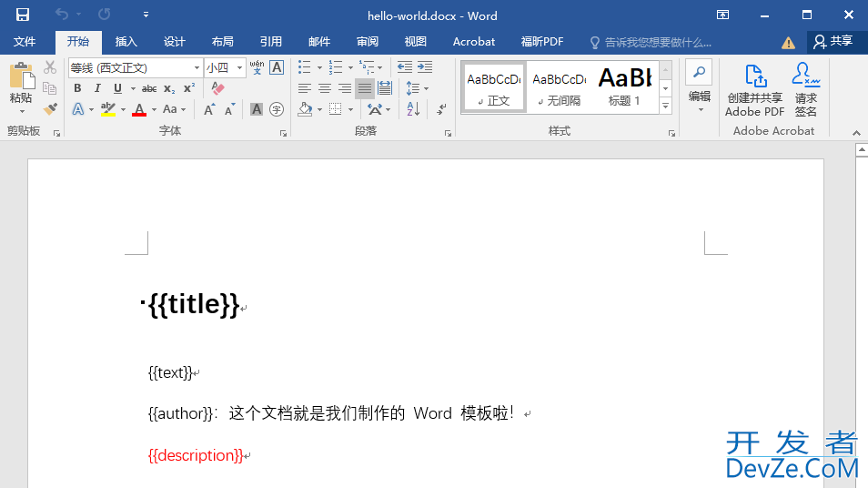The width and height of the screenshot is (868, 488).
Task: Open the font size dropdown
Action: (x=240, y=68)
